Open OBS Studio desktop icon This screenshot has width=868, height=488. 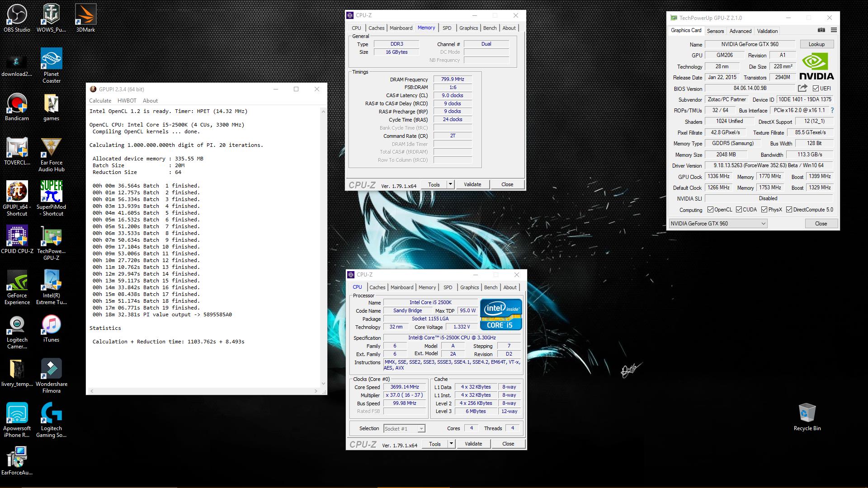pyautogui.click(x=17, y=18)
